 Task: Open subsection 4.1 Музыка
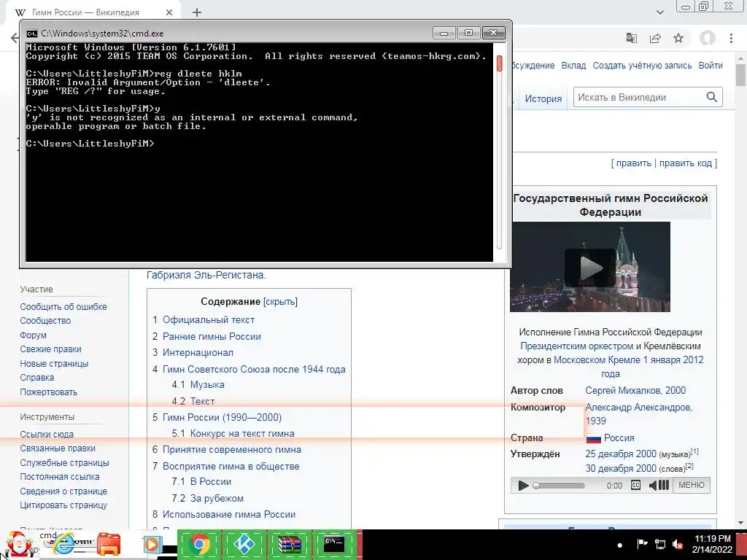(x=206, y=384)
